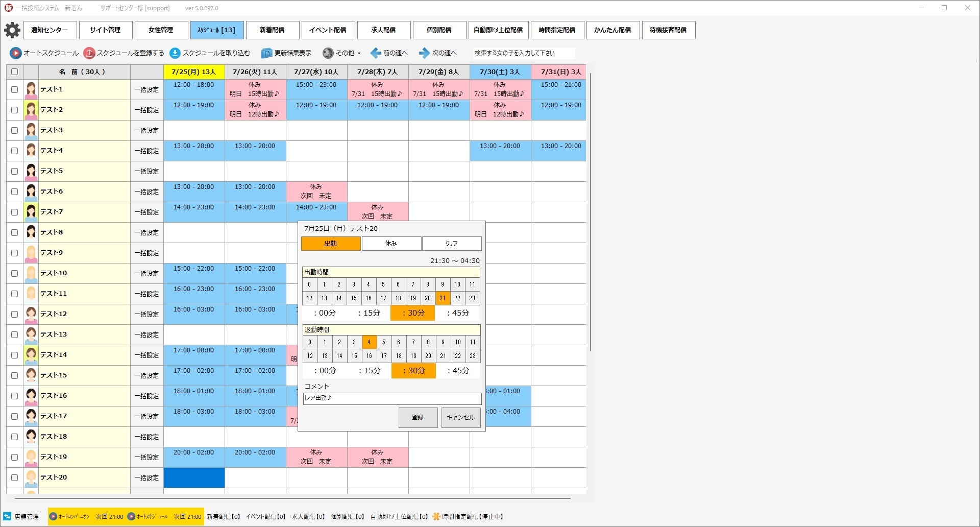Go to next week arrow icon
Viewport: 980px width, 527px height.
424,53
